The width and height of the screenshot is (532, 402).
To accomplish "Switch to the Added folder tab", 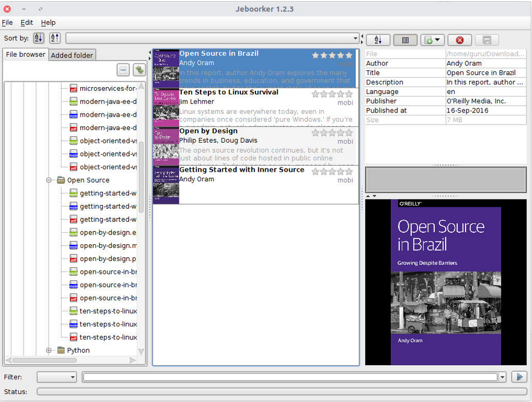I will [x=72, y=55].
